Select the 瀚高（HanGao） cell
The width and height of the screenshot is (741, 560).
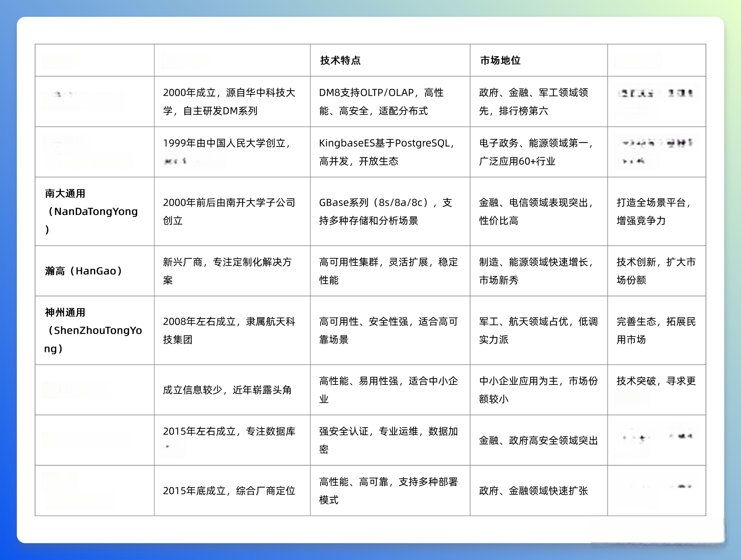point(95,271)
